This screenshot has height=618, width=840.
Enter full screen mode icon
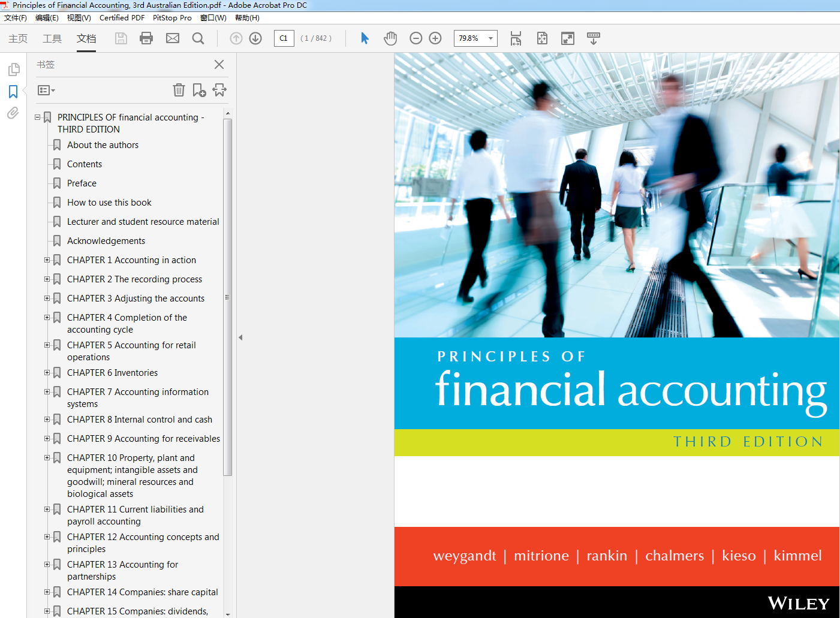pos(568,38)
